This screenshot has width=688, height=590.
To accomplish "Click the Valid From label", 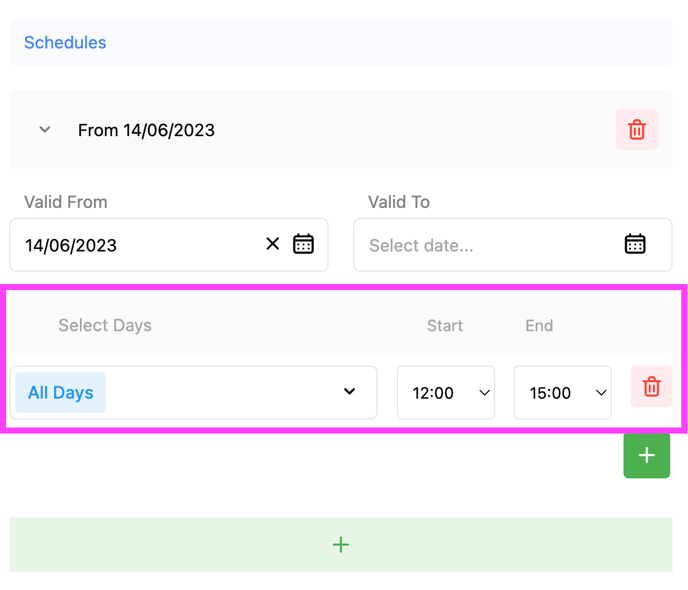I will [65, 202].
